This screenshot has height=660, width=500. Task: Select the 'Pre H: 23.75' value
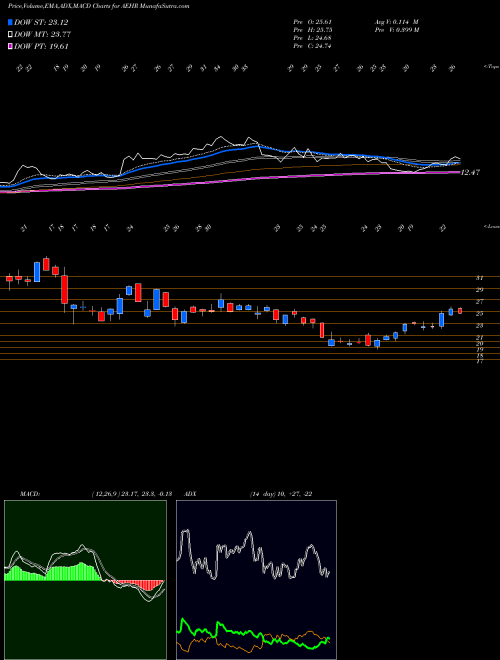pos(313,30)
